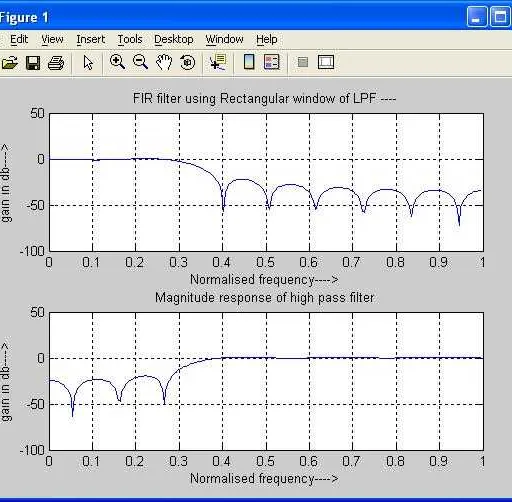512x502 pixels.
Task: Click the 0.1 x-axis tick label of the bottom plot
Action: pyautogui.click(x=91, y=461)
